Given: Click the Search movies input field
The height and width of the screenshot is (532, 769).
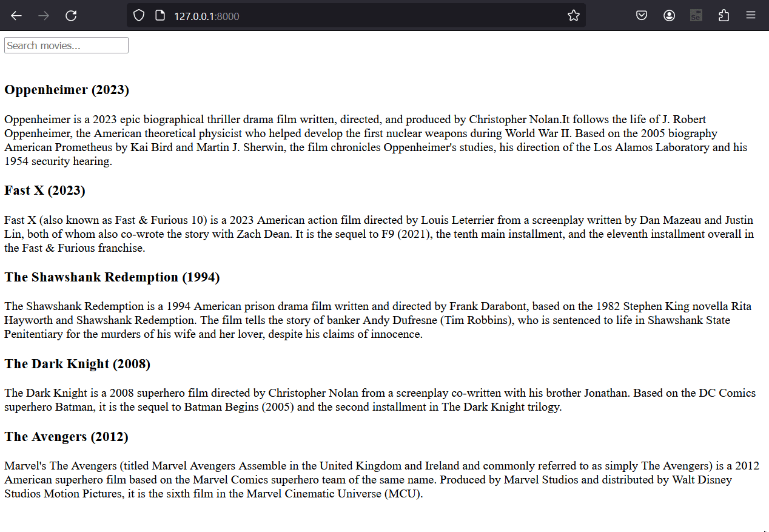Looking at the screenshot, I should tap(66, 45).
